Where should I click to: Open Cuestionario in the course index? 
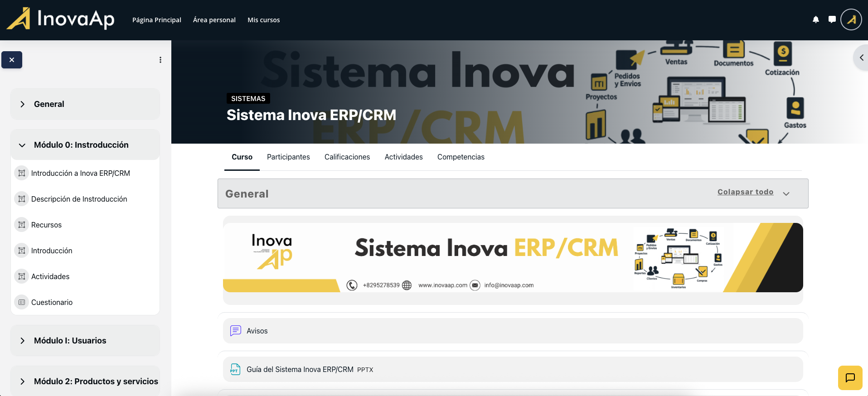(x=52, y=302)
